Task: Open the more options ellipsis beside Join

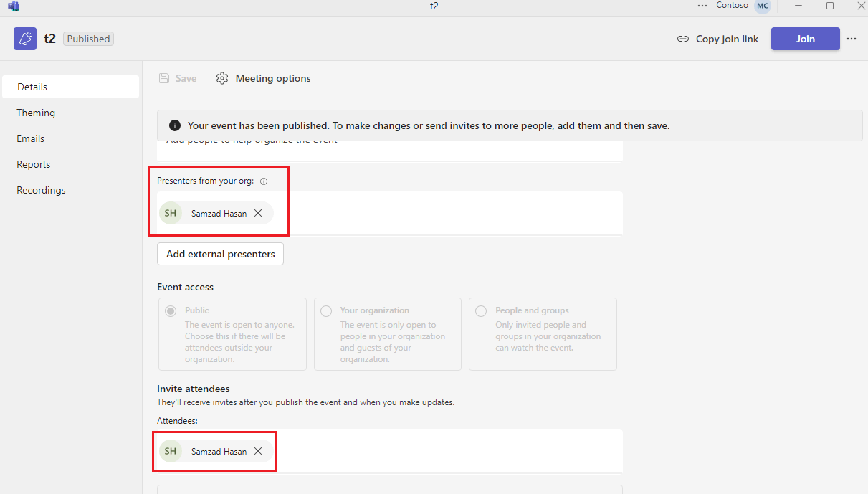Action: tap(852, 39)
